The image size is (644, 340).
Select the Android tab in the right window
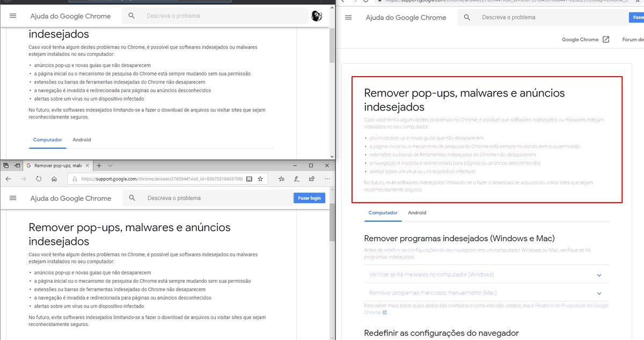point(417,212)
